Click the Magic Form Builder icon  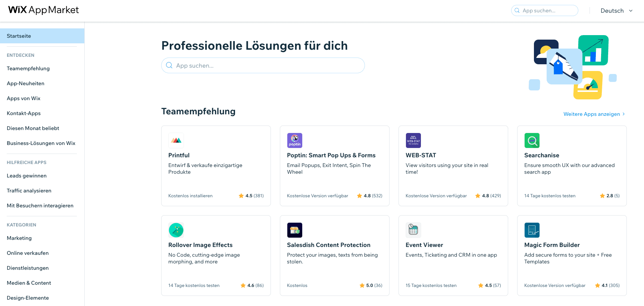532,230
